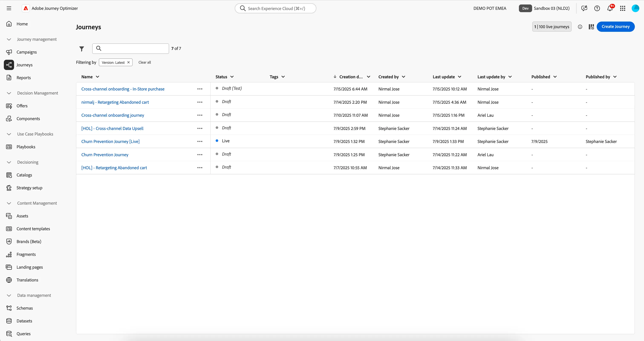Open the user profile avatar

pos(635,8)
